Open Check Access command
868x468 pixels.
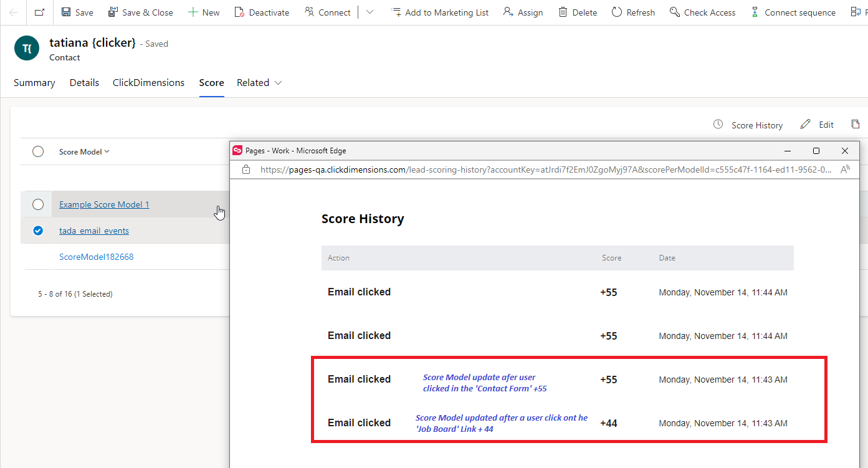702,12
